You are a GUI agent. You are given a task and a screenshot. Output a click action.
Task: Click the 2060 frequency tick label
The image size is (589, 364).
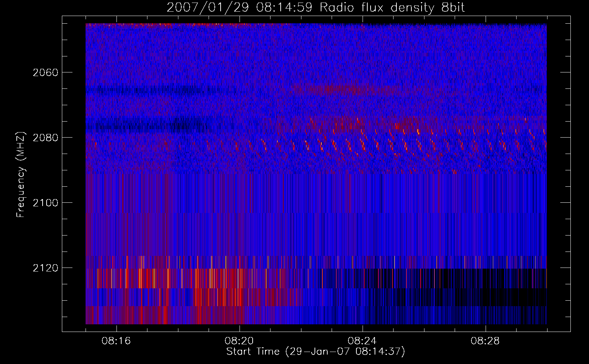(x=46, y=72)
